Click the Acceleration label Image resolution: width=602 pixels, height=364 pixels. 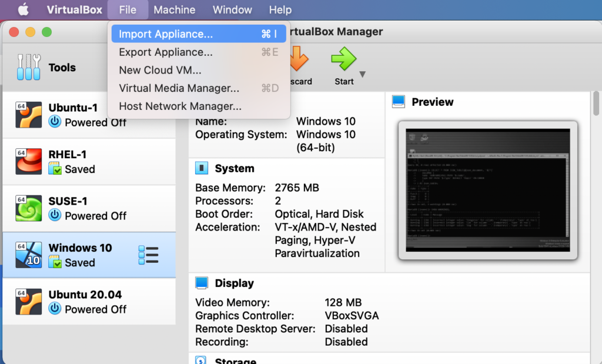(x=228, y=227)
